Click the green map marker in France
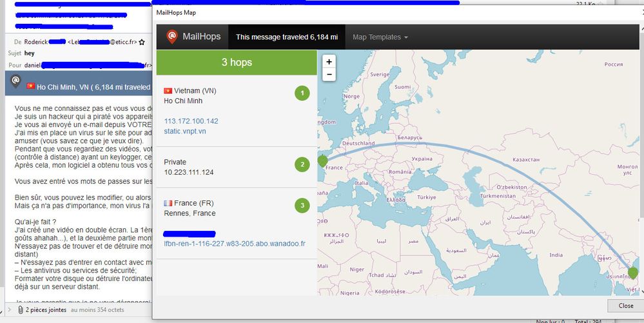 (322, 162)
